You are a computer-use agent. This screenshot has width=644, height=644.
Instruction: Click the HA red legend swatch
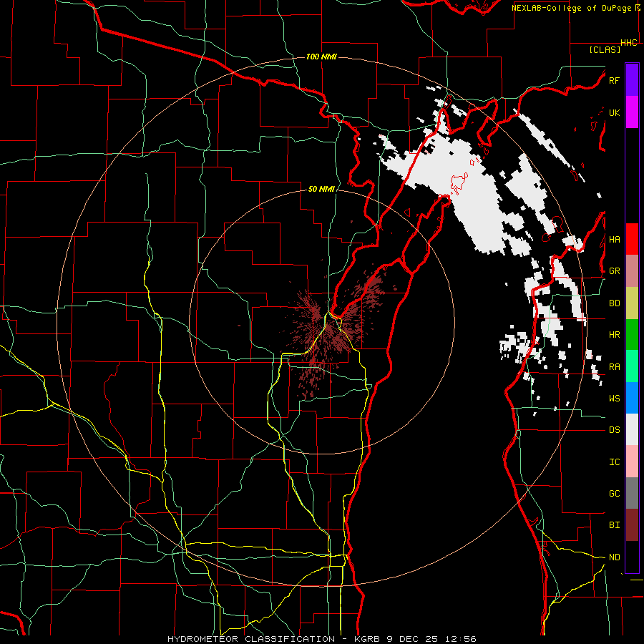pyautogui.click(x=632, y=239)
